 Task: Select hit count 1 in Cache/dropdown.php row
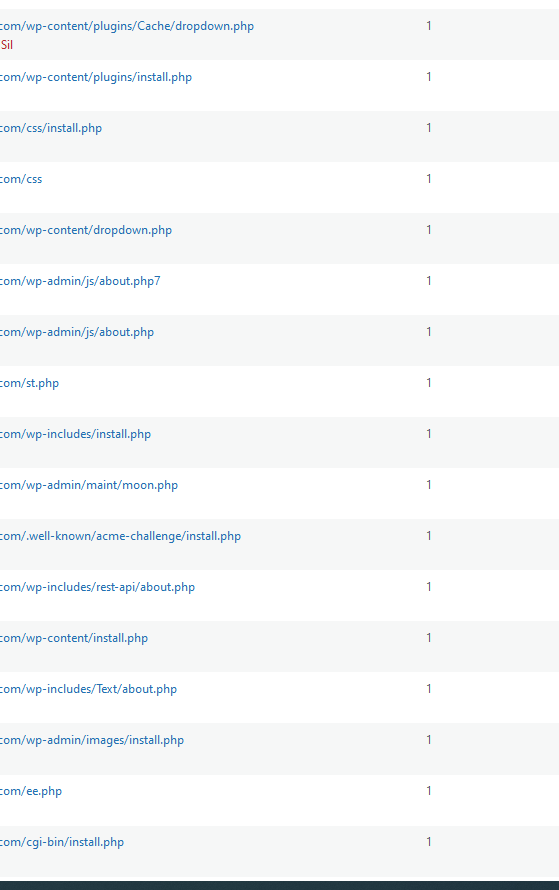(429, 26)
